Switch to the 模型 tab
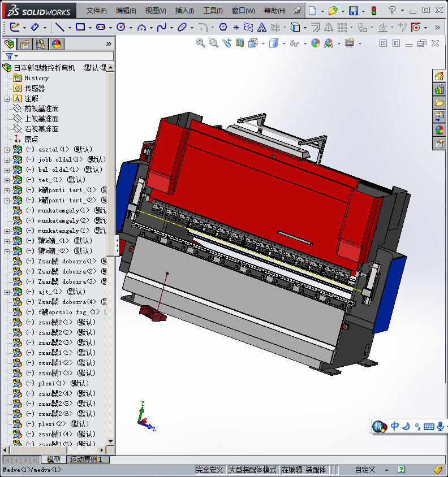 (x=54, y=459)
